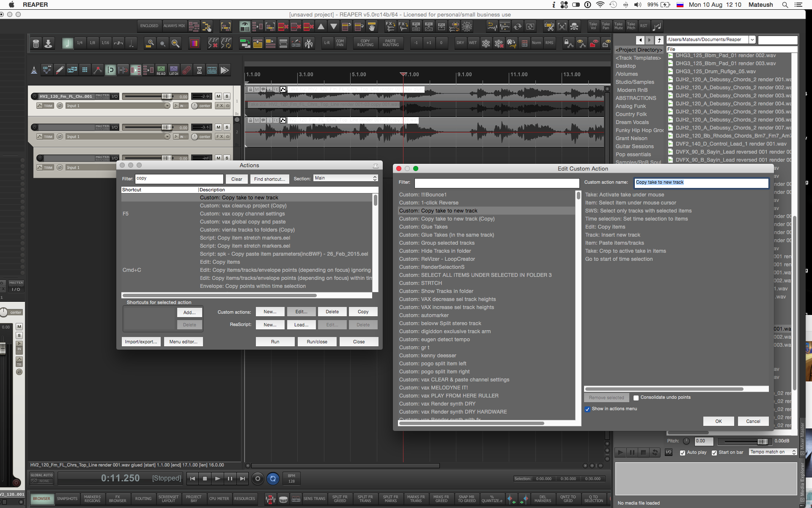
Task: Switch to the BROWSER tab
Action: pyautogui.click(x=41, y=499)
